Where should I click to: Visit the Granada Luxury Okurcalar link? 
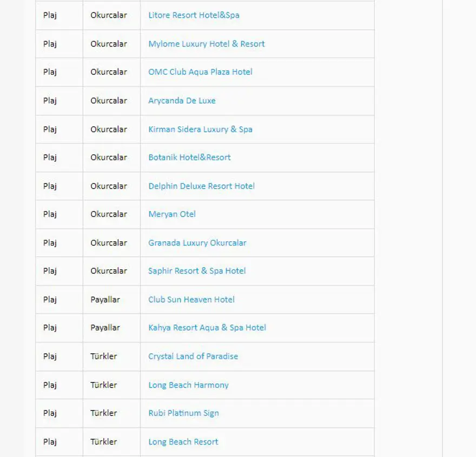click(x=197, y=243)
